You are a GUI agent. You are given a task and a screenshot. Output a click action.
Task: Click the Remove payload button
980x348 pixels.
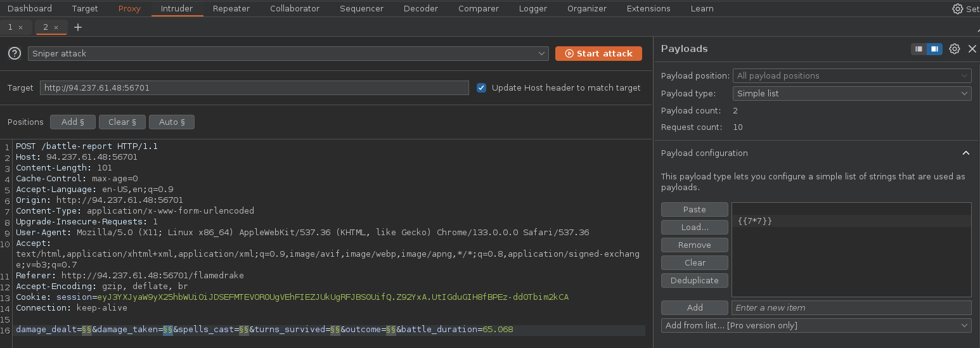click(x=695, y=245)
